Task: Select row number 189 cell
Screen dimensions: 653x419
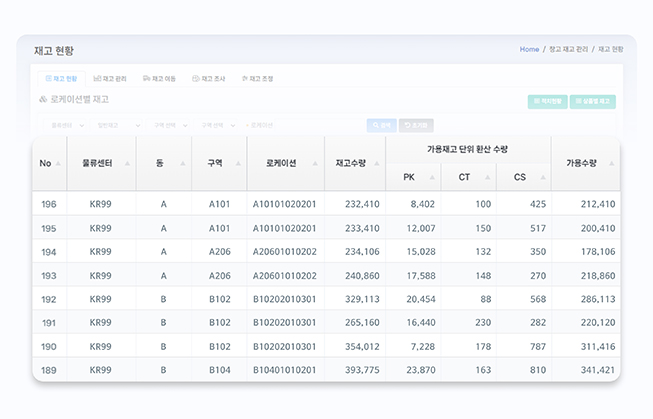Action: (49, 370)
